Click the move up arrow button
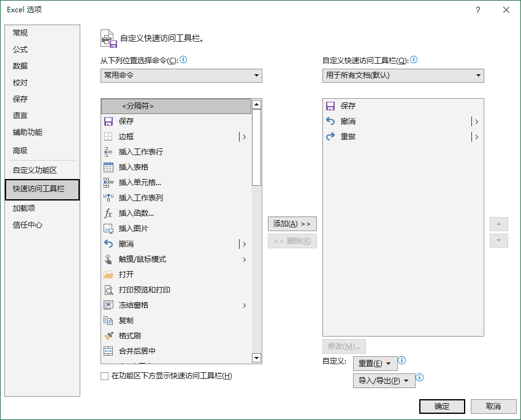 point(499,224)
